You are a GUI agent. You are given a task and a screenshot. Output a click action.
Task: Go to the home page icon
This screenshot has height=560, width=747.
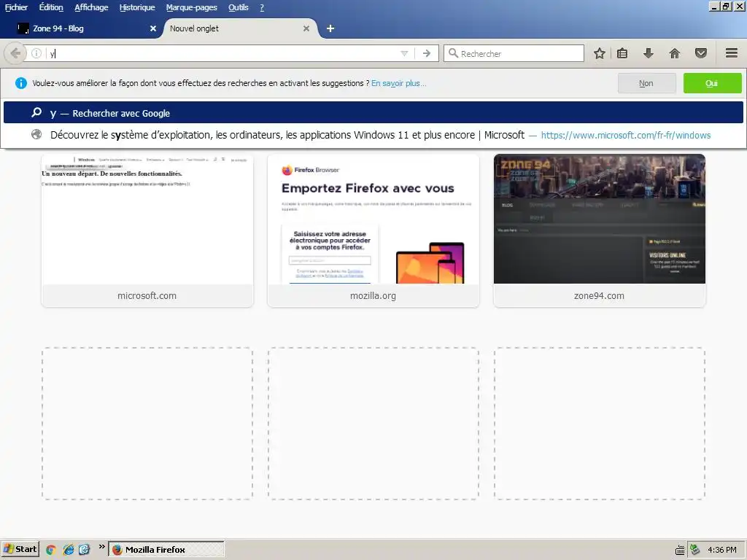675,52
